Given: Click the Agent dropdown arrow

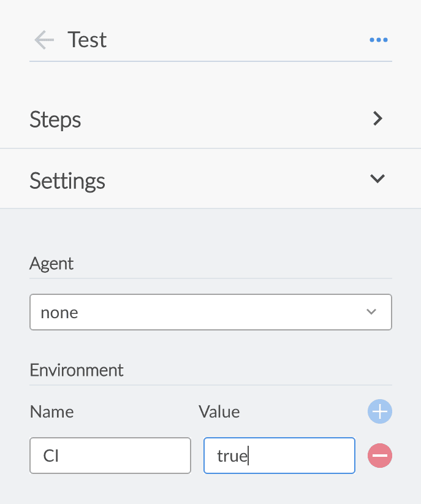Looking at the screenshot, I should [371, 311].
